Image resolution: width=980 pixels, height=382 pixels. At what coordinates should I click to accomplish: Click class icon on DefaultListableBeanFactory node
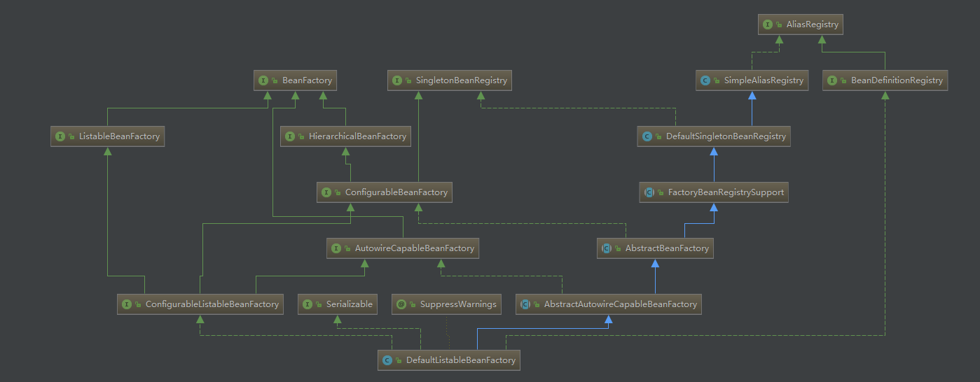pos(387,360)
